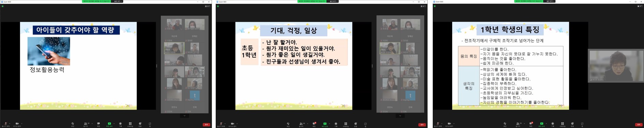Open 옵션 보기 menu atop 기대, 걱정, 일상 window
Screen dimensions: 644x128
[x=333, y=1]
